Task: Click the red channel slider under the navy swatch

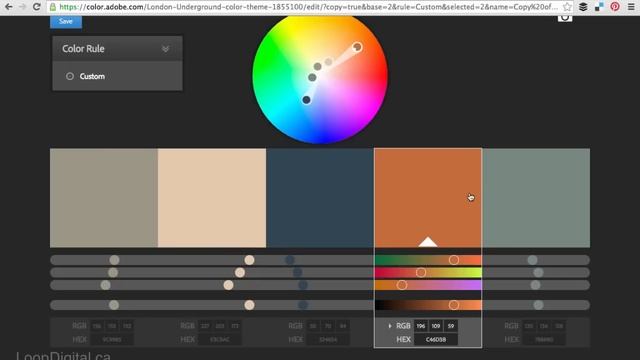Action: [x=320, y=260]
